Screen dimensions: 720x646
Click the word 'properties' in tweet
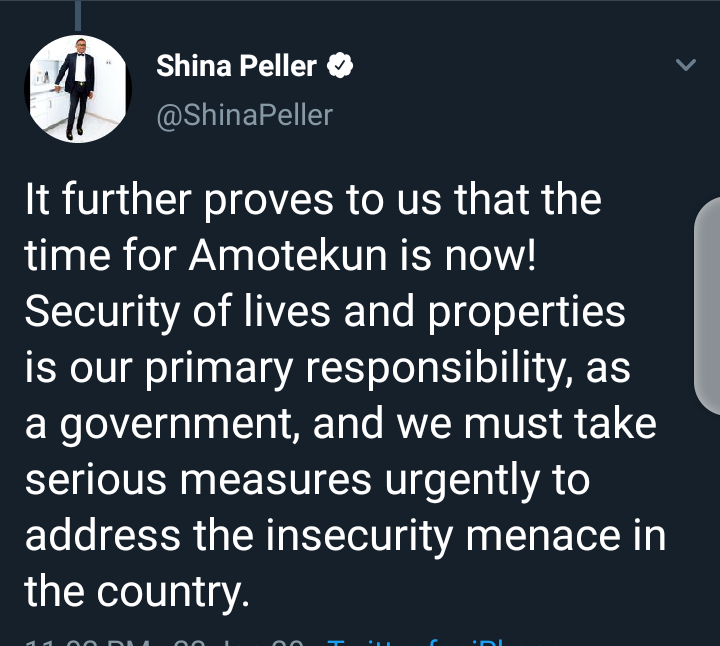point(526,313)
